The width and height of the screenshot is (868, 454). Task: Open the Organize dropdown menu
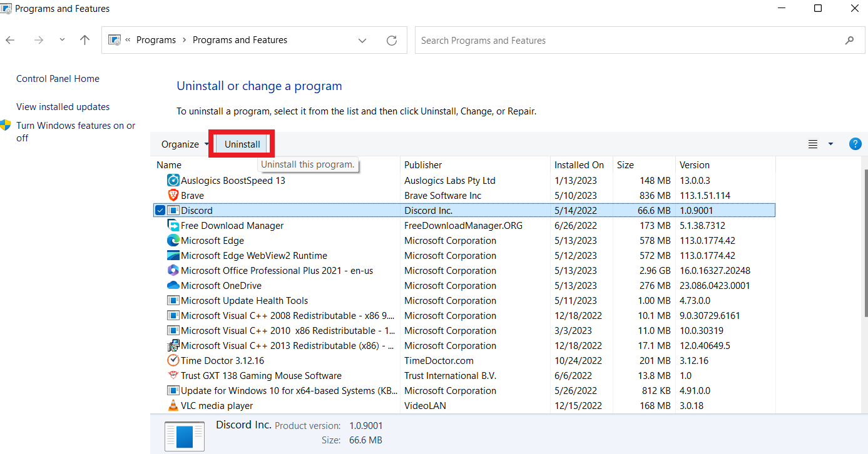[x=185, y=144]
